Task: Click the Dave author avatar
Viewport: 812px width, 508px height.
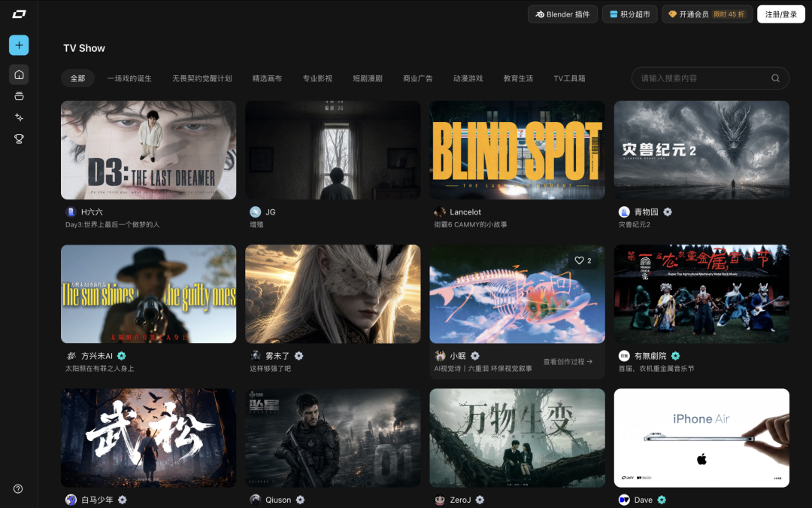Action: pyautogui.click(x=624, y=500)
